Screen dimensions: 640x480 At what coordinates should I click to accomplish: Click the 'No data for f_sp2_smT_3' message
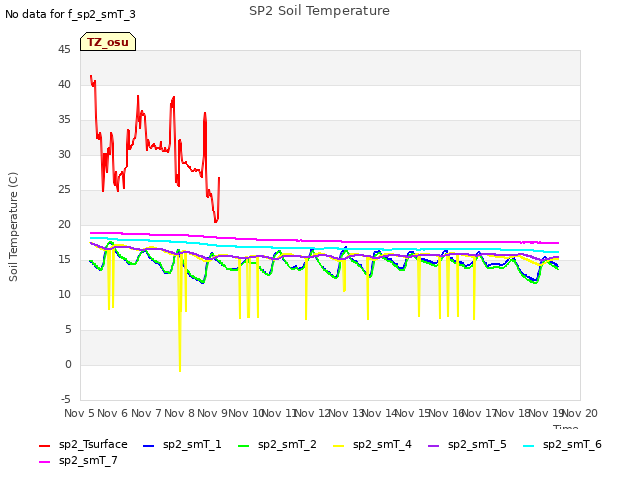pyautogui.click(x=70, y=14)
